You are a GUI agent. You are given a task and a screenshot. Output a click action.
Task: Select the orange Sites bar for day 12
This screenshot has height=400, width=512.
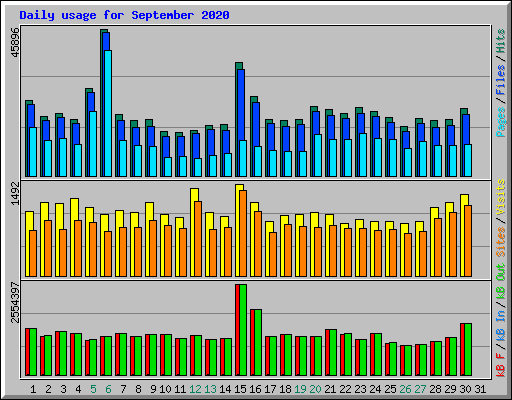pos(198,239)
